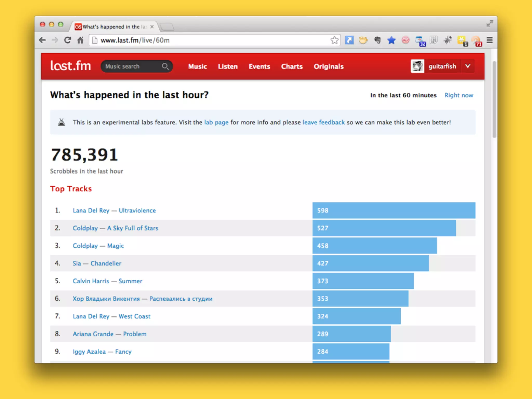Open Lana Del Rey — Ultraviolence track link
The height and width of the screenshot is (399, 532).
(114, 211)
